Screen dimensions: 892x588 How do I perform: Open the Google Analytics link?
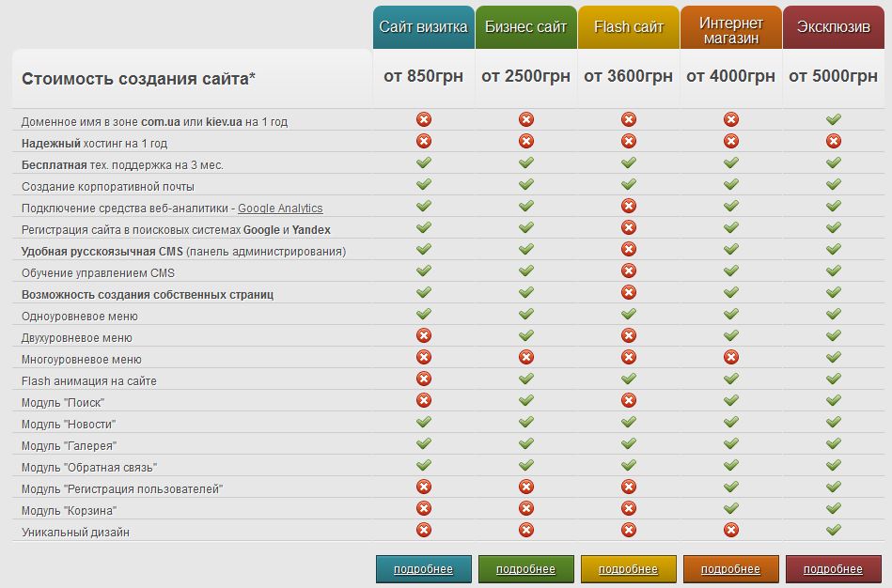[x=280, y=209]
